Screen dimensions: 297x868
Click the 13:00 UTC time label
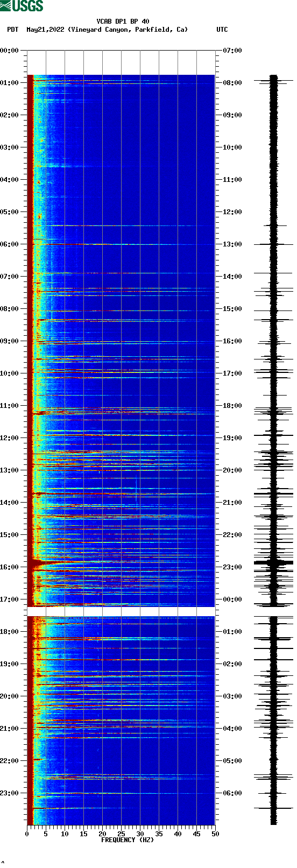[x=232, y=244]
